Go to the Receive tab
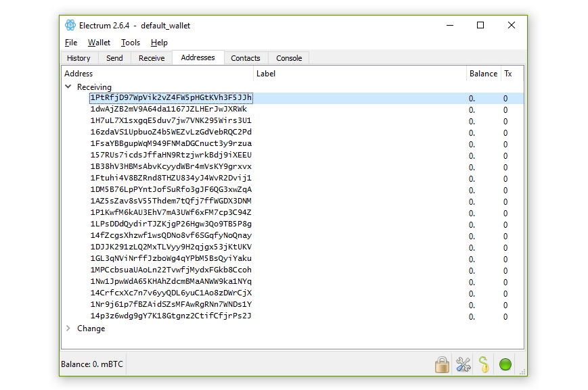 point(152,58)
